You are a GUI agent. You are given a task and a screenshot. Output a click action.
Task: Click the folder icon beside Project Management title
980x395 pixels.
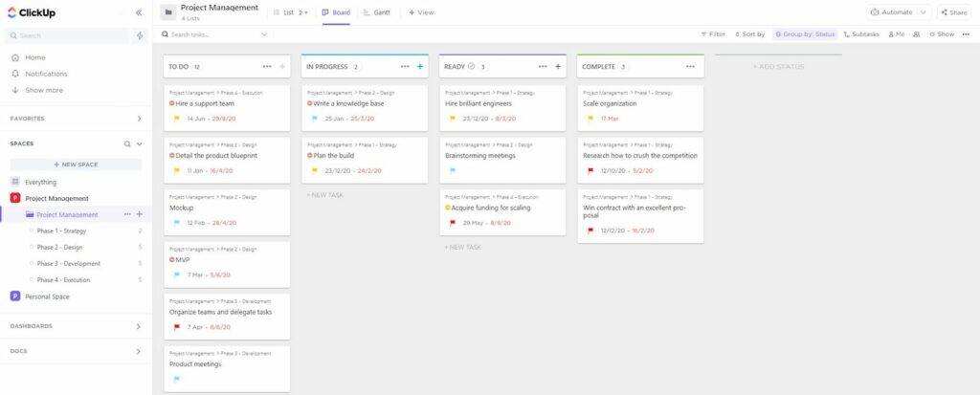(167, 12)
